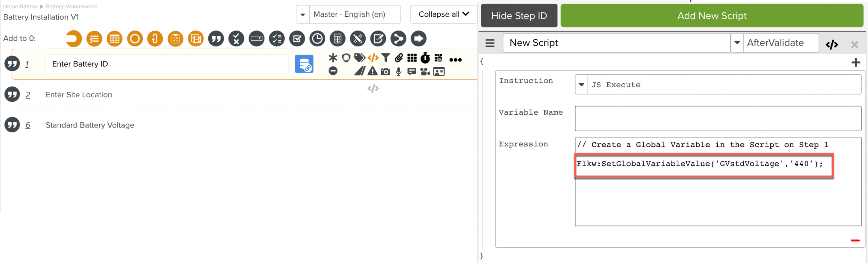Add the orange film strip media step

point(196,39)
